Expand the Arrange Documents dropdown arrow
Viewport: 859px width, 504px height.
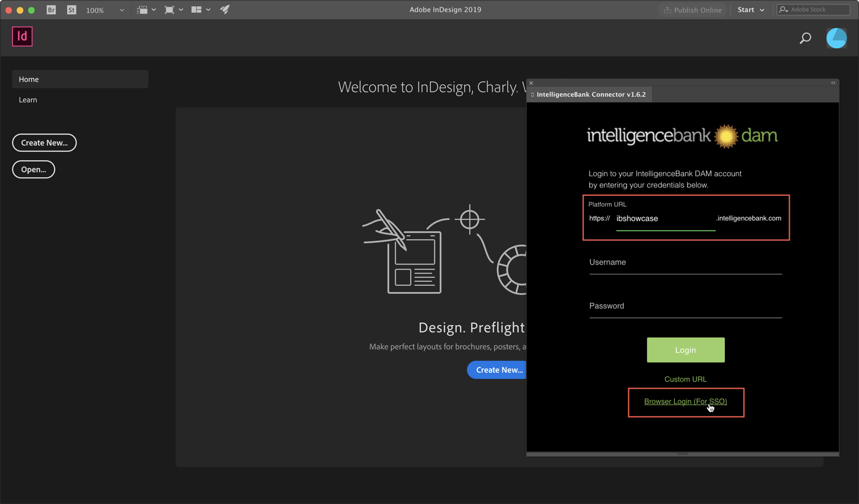click(x=209, y=10)
